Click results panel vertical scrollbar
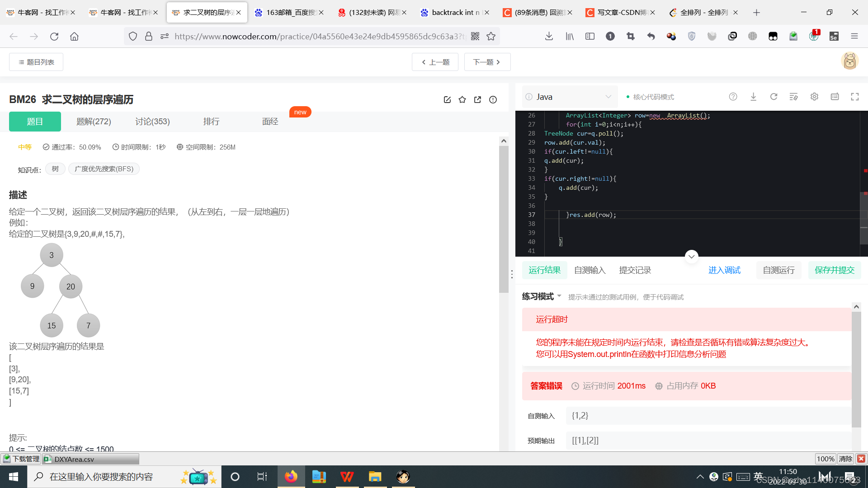The width and height of the screenshot is (868, 488). 856,369
